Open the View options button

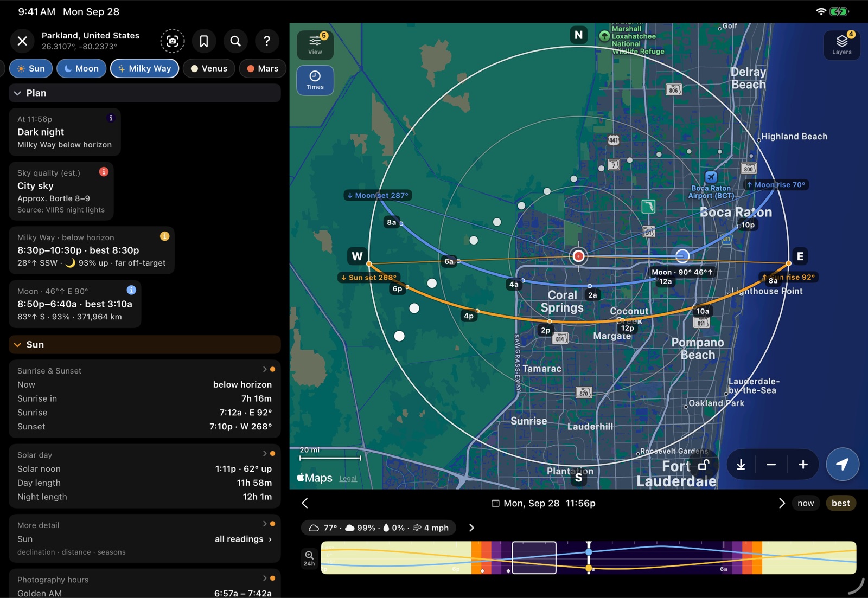[315, 44]
